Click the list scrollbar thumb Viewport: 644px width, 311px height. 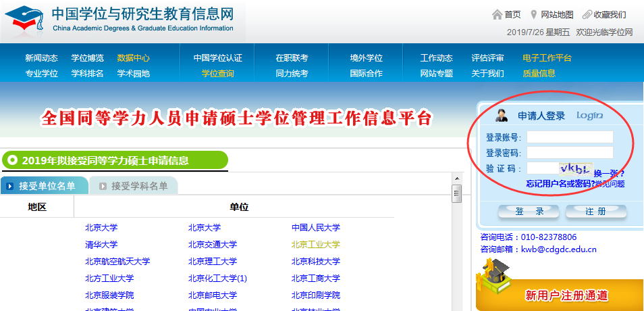[x=456, y=193]
